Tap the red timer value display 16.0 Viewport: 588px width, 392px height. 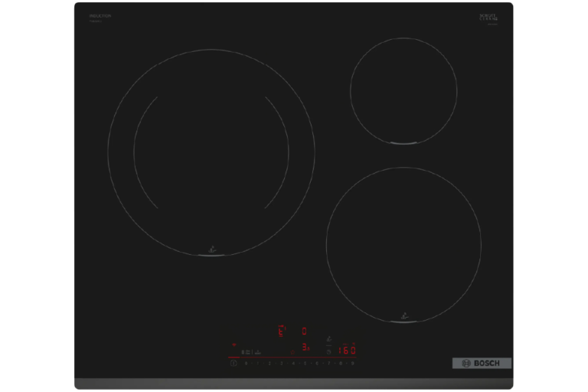tap(348, 350)
